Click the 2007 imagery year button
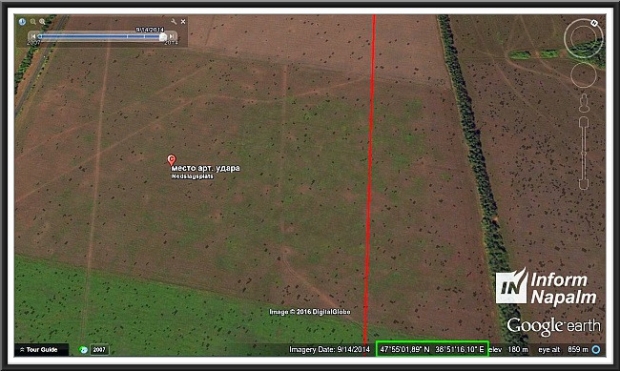The height and width of the screenshot is (371, 620). (99, 350)
